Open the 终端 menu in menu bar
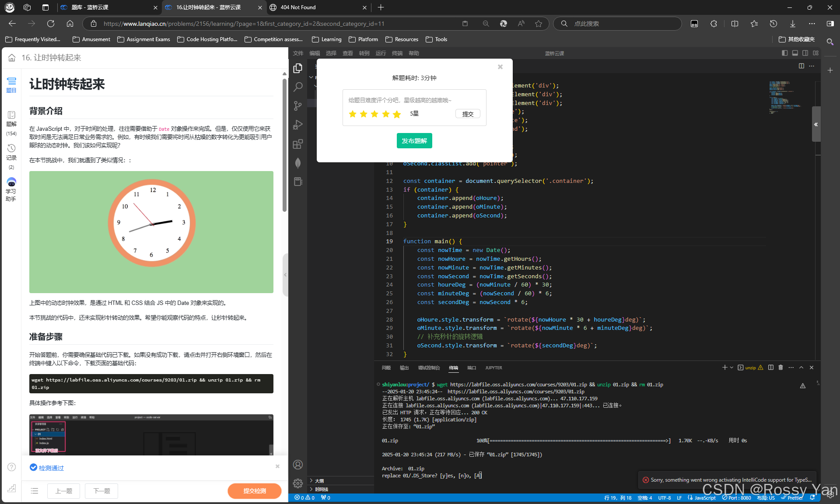This screenshot has width=840, height=504. pos(397,53)
